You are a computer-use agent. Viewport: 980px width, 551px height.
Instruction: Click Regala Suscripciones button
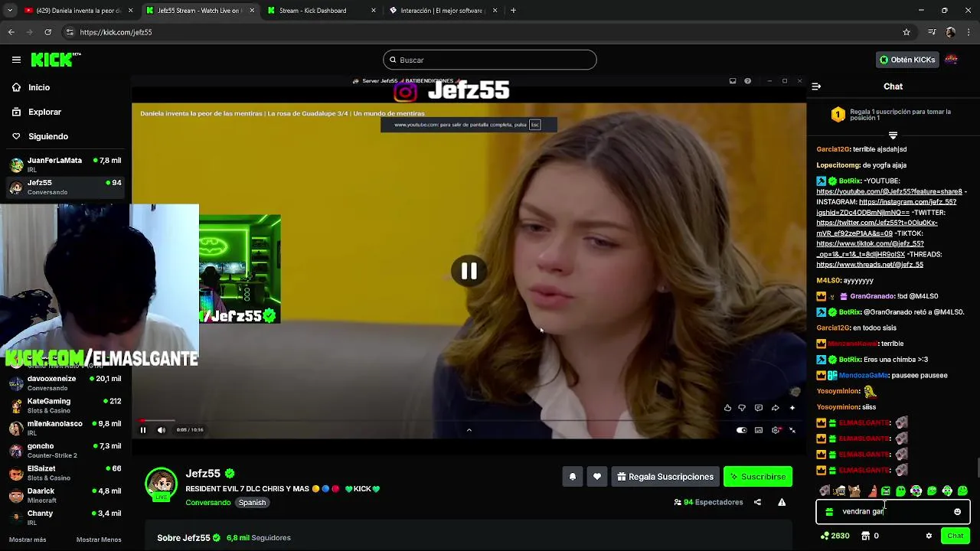pyautogui.click(x=665, y=477)
